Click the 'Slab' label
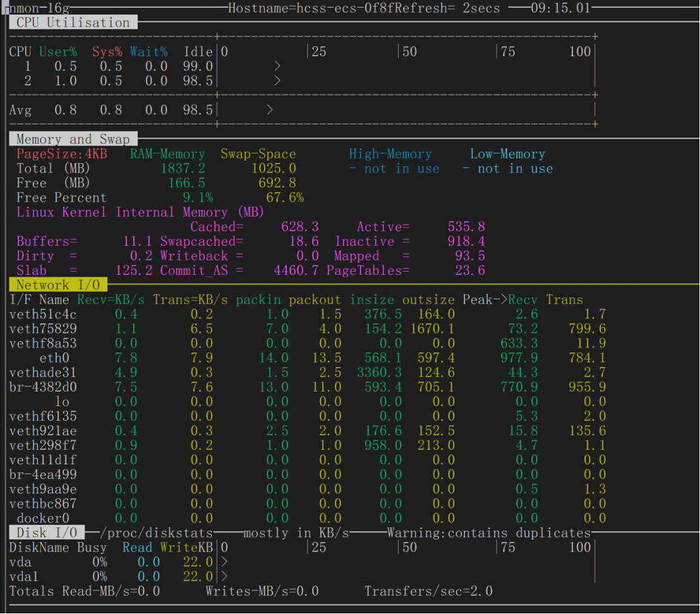The height and width of the screenshot is (614, 700). click(32, 270)
